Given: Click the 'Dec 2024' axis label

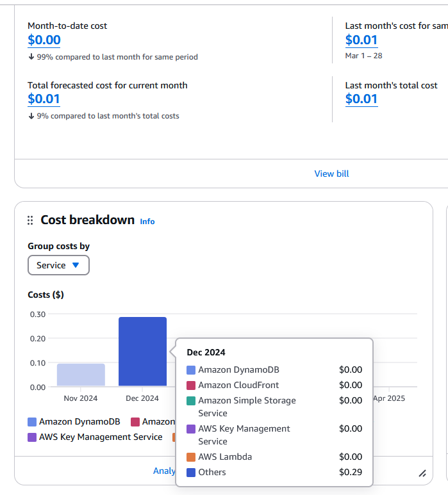Looking at the screenshot, I should (142, 398).
